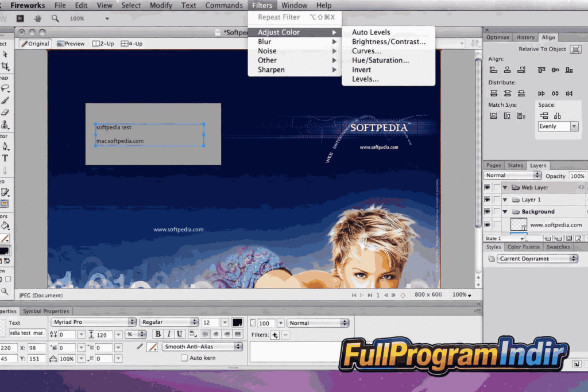
Task: Click the Preview view button
Action: (71, 43)
